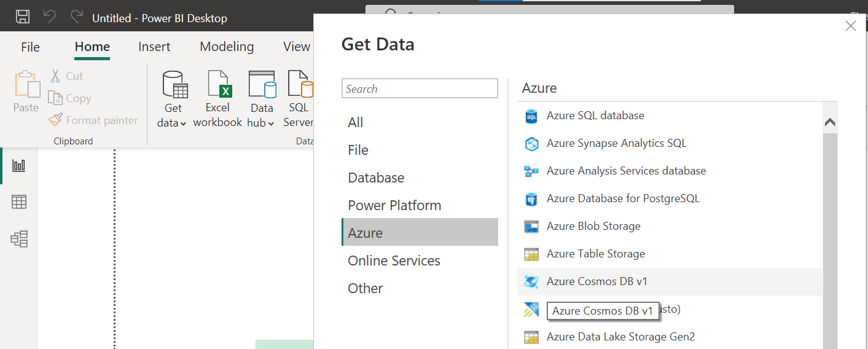The width and height of the screenshot is (868, 349).
Task: Click the Redo arrow icon
Action: (77, 17)
